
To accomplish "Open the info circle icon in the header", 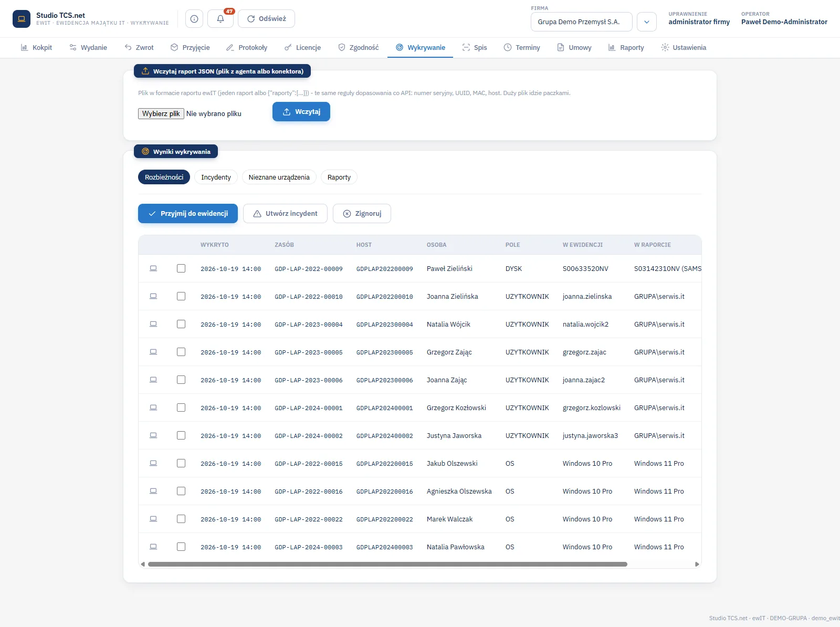I will pyautogui.click(x=194, y=19).
